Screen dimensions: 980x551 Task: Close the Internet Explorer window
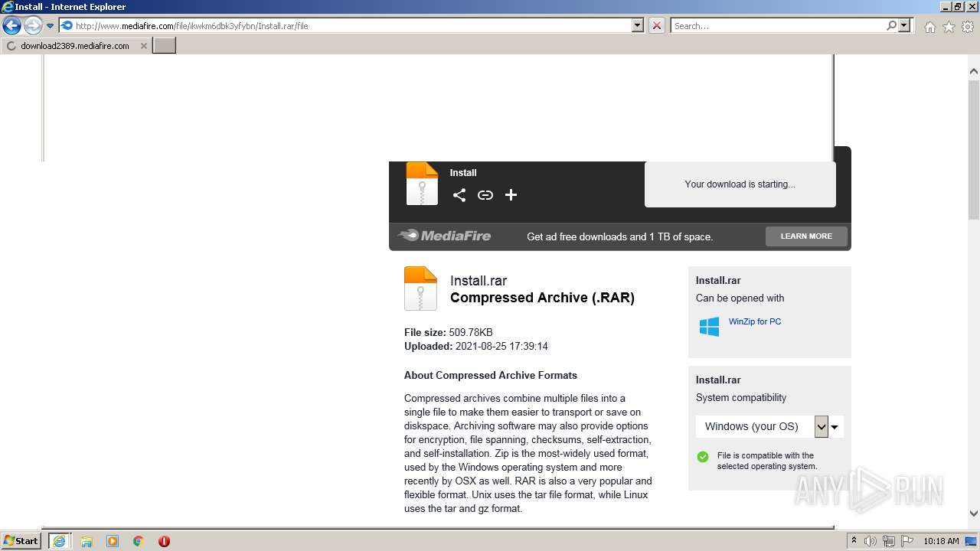(x=971, y=7)
